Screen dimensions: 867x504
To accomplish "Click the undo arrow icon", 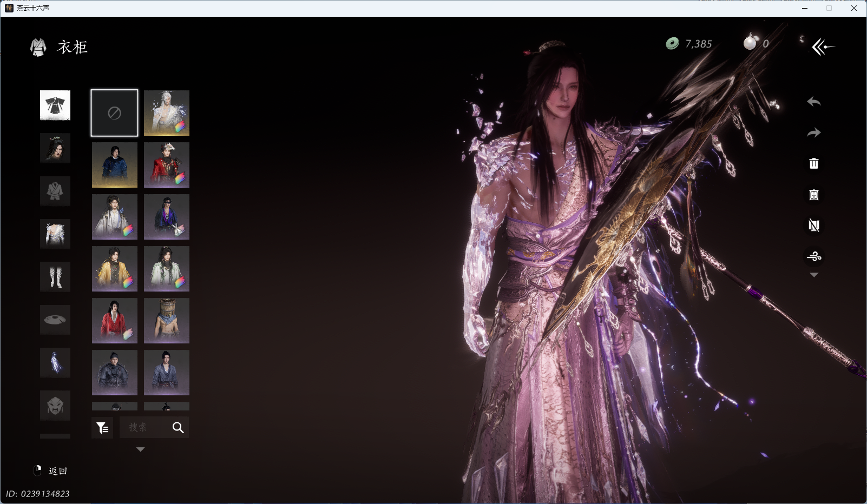I will (x=813, y=102).
